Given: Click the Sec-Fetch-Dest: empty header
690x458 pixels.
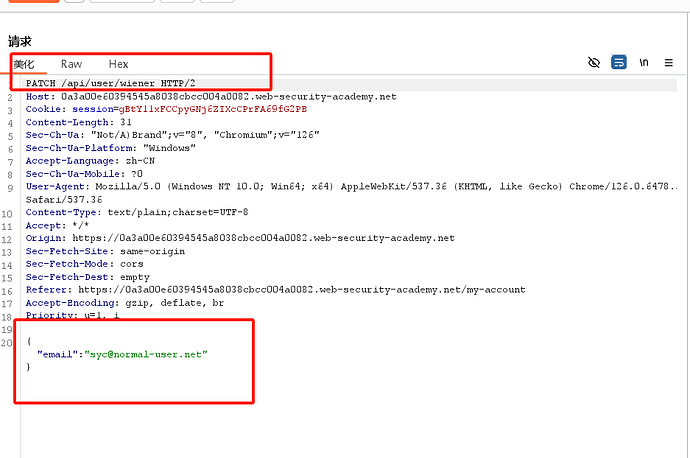Looking at the screenshot, I should coord(88,277).
